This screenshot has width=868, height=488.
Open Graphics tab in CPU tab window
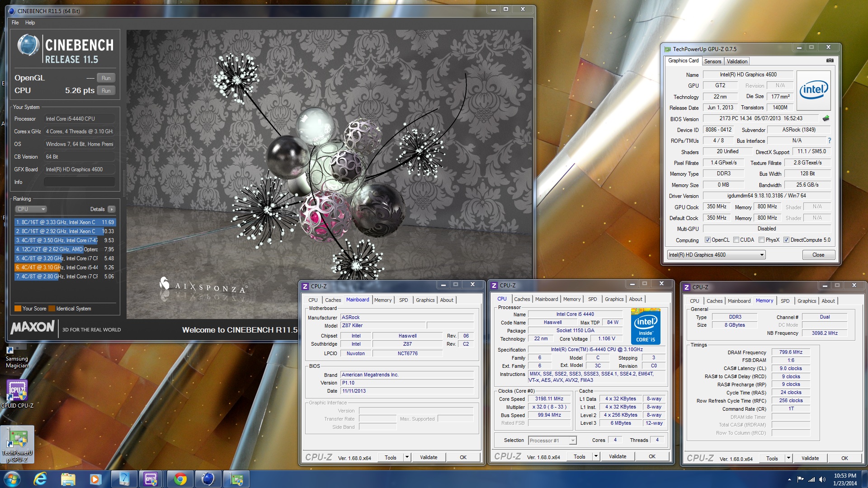tap(614, 299)
